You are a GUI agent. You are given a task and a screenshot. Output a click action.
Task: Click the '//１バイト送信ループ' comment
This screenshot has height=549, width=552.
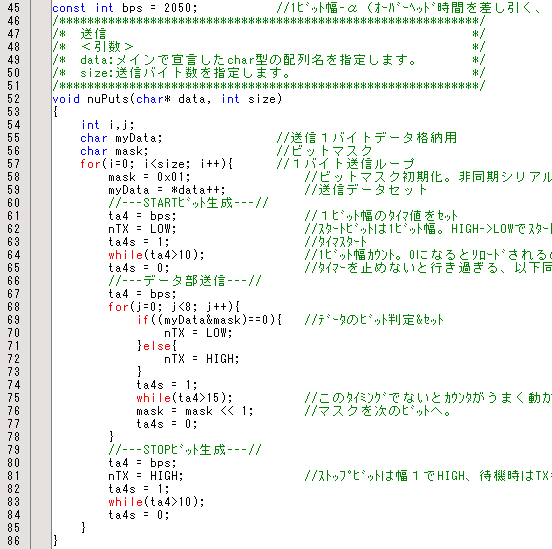tap(346, 164)
